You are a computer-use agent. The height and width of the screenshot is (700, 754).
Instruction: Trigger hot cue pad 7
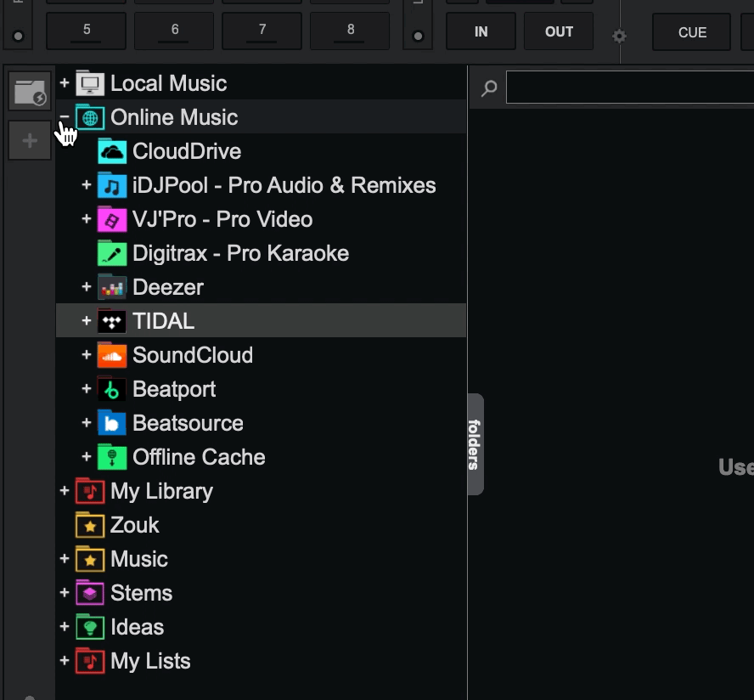pyautogui.click(x=262, y=31)
